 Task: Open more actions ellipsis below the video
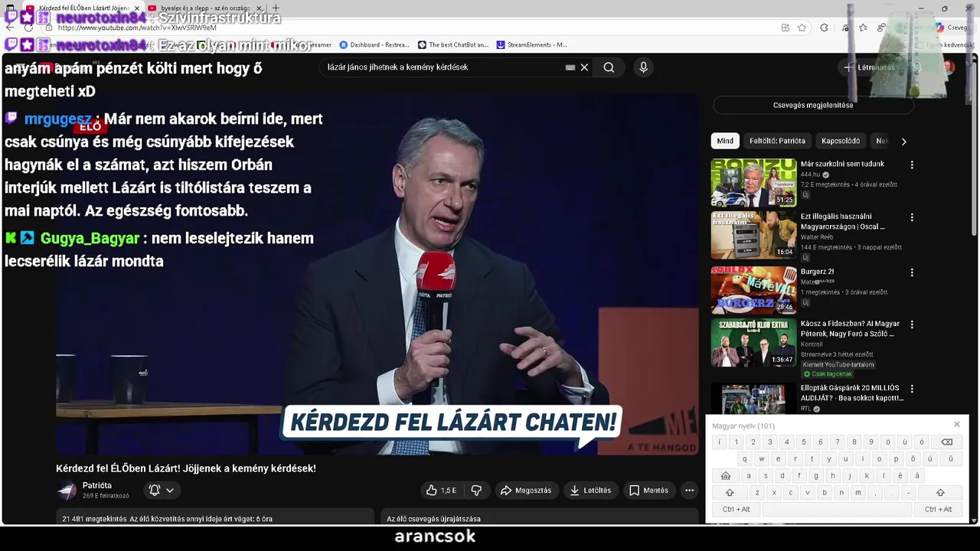689,491
